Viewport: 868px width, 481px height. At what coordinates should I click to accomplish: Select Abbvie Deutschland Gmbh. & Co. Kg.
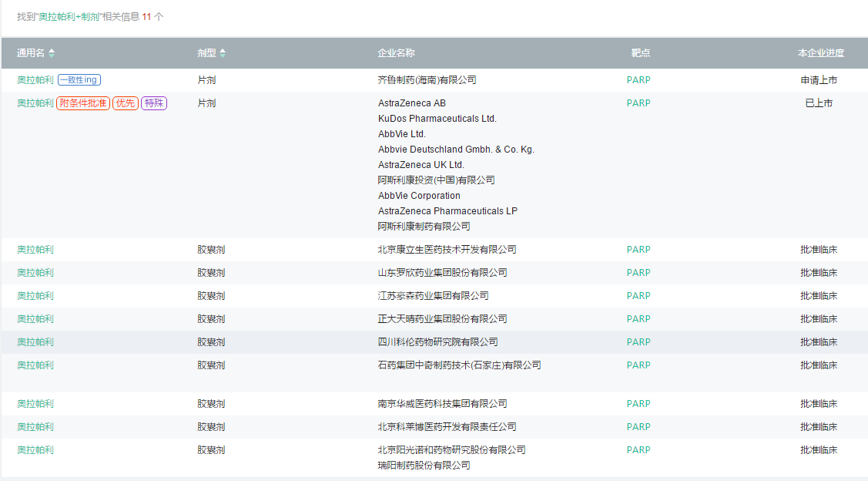point(456,150)
